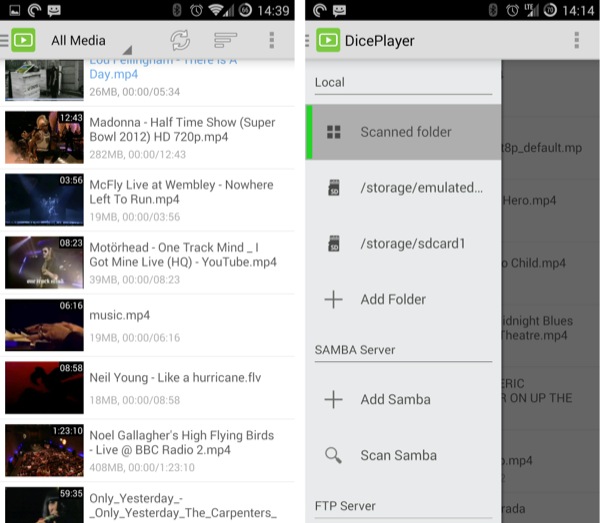This screenshot has width=600, height=523.
Task: Open overflow menu in All Media toolbar
Action: coord(272,40)
